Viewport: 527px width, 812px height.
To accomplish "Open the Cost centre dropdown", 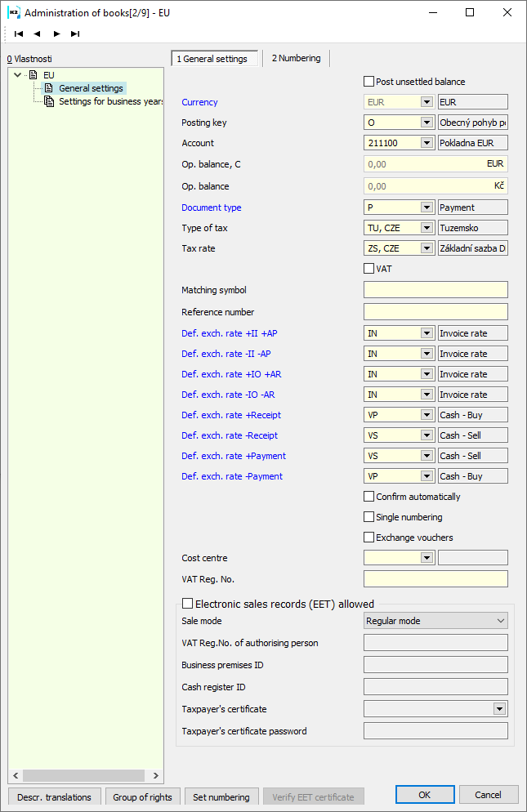I will [427, 558].
